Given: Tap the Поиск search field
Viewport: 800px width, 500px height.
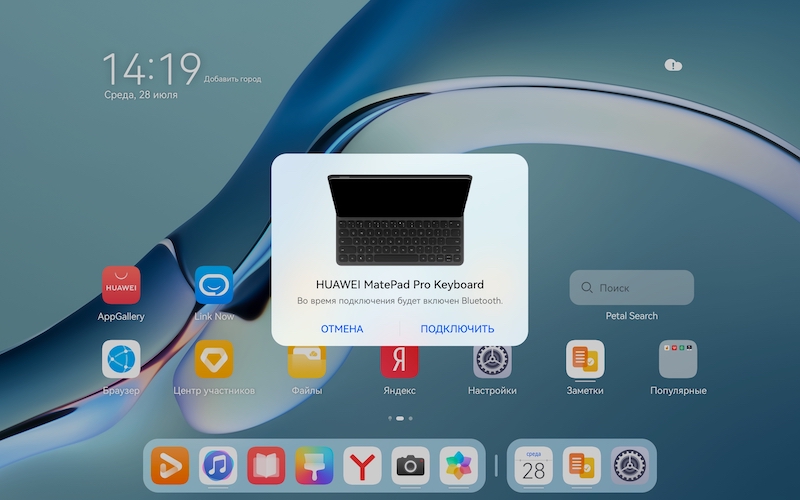Looking at the screenshot, I should pyautogui.click(x=632, y=288).
